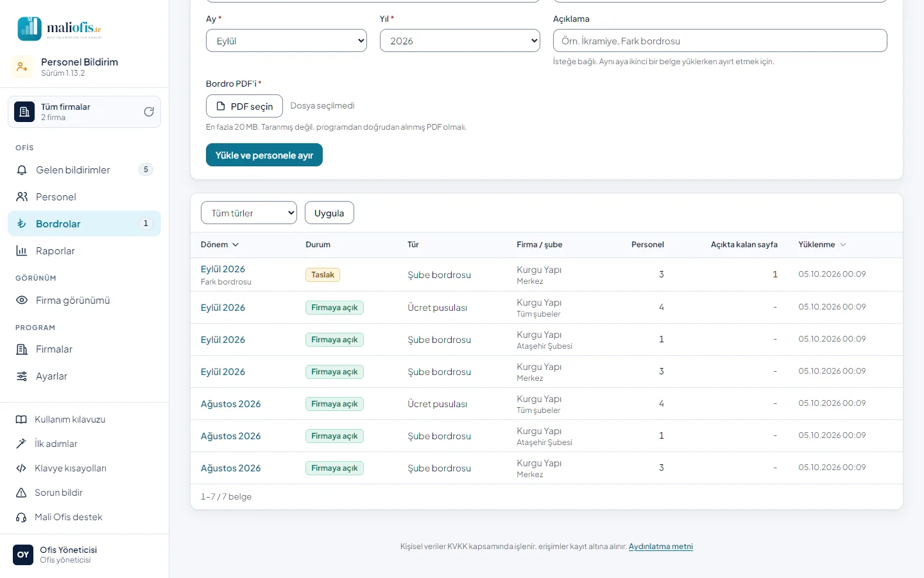
Task: Click the 1–7 / 7 belge count text
Action: click(x=226, y=497)
